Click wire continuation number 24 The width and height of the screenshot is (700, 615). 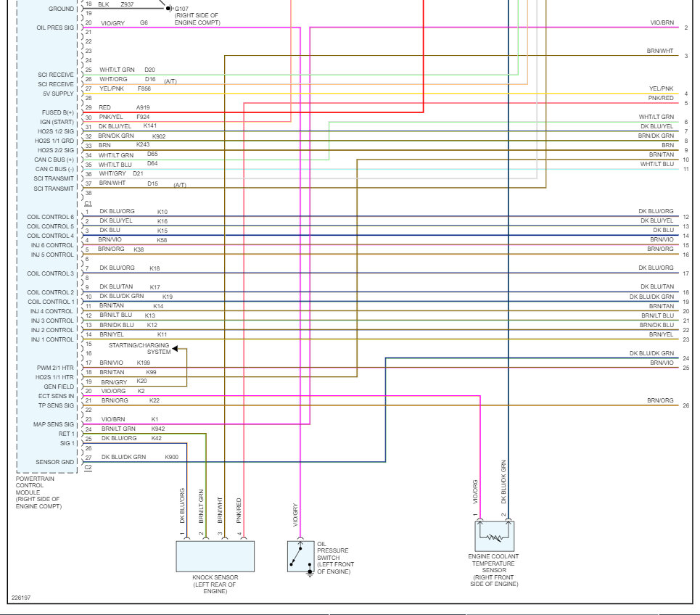[686, 358]
